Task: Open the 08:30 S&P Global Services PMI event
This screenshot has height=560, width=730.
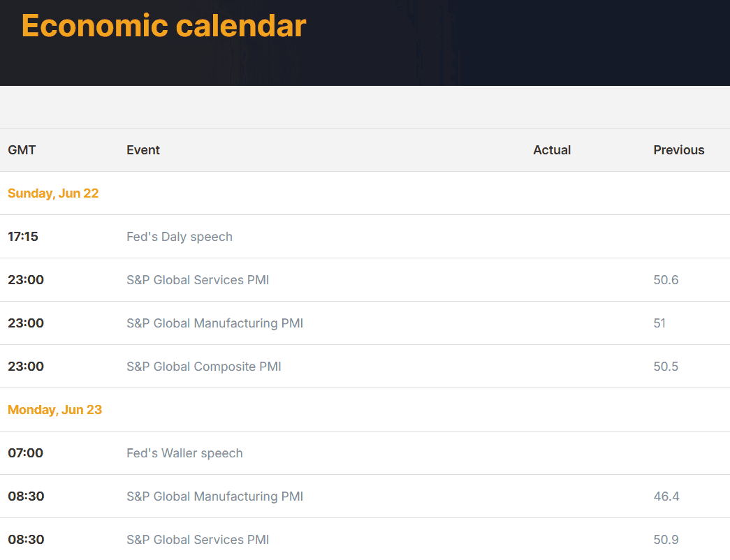Action: [x=198, y=540]
